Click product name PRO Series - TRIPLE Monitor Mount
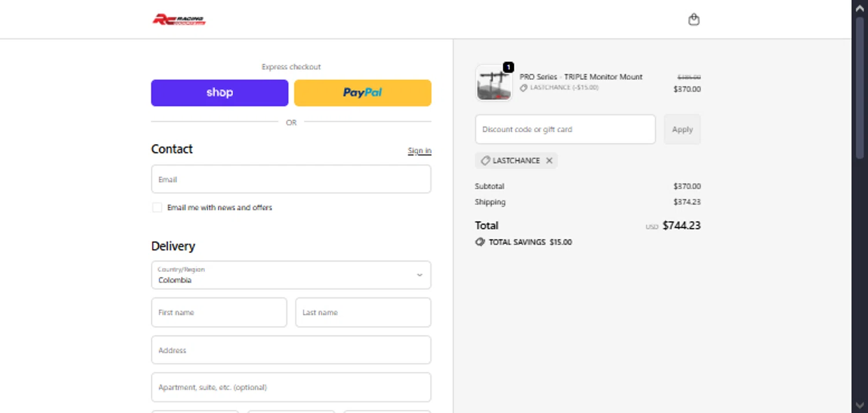This screenshot has width=868, height=413. [581, 77]
